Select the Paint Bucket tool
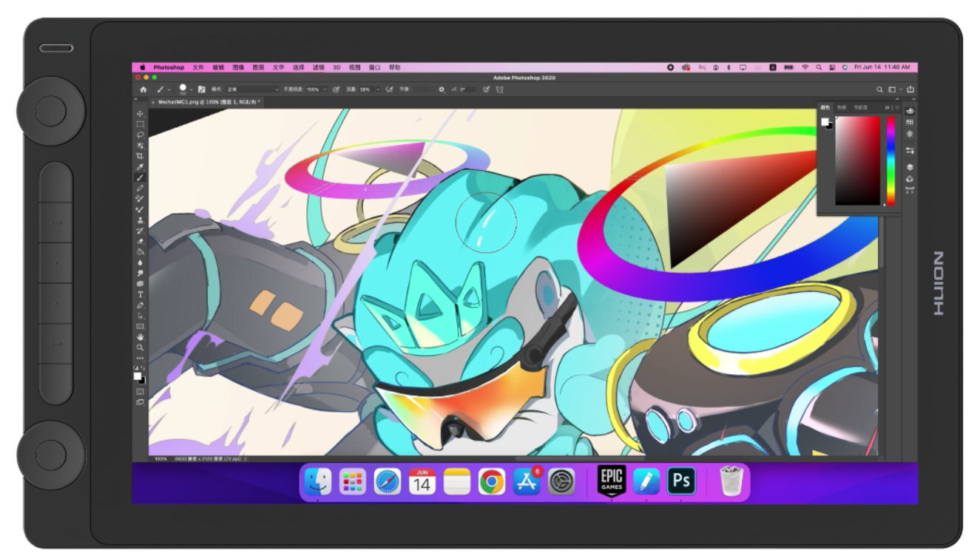 [x=140, y=252]
